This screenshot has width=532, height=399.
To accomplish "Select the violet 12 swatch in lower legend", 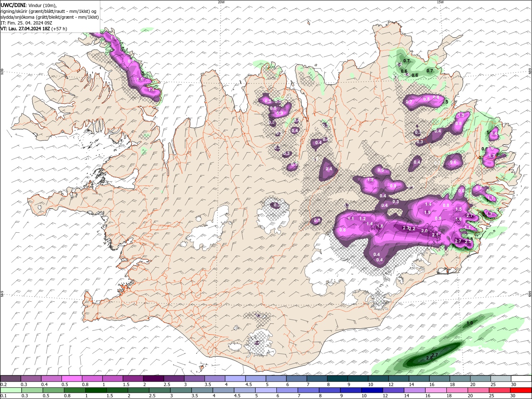I will tap(393, 390).
